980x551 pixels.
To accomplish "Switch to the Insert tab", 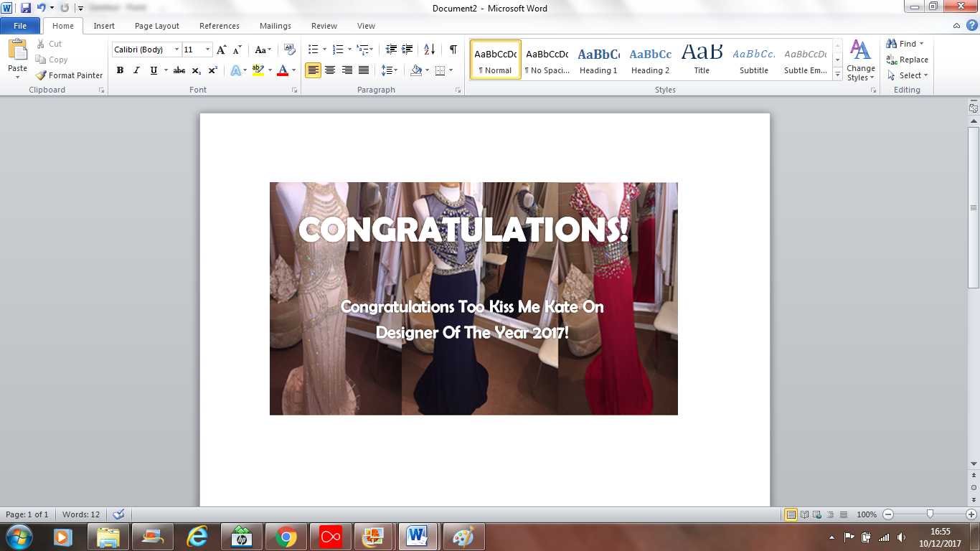I will (x=104, y=26).
